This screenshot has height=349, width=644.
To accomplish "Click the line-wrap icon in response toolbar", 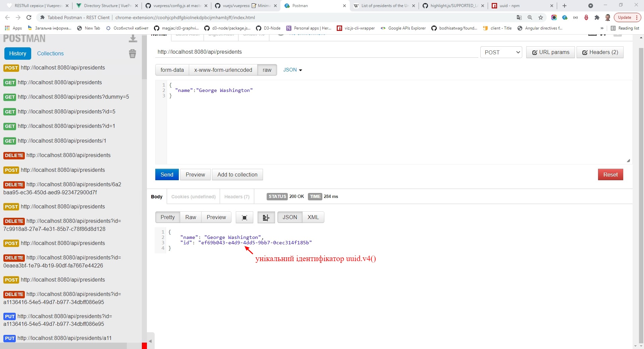I will point(266,217).
